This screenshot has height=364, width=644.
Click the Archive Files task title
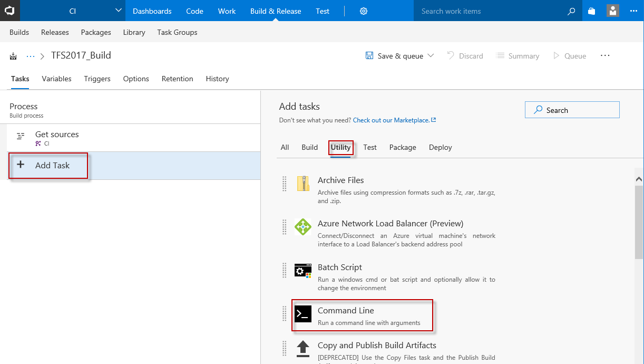pyautogui.click(x=340, y=180)
